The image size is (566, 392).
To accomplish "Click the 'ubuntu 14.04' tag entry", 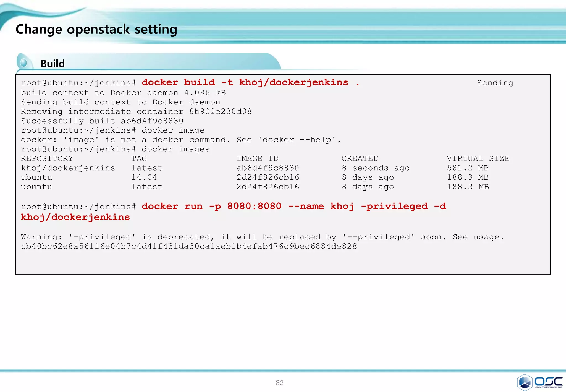I will (144, 177).
